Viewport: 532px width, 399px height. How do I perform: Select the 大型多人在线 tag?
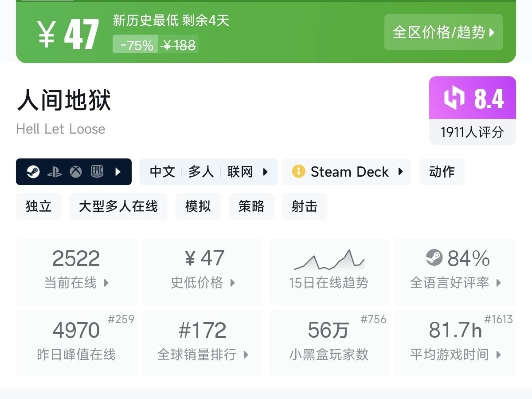[x=118, y=206]
